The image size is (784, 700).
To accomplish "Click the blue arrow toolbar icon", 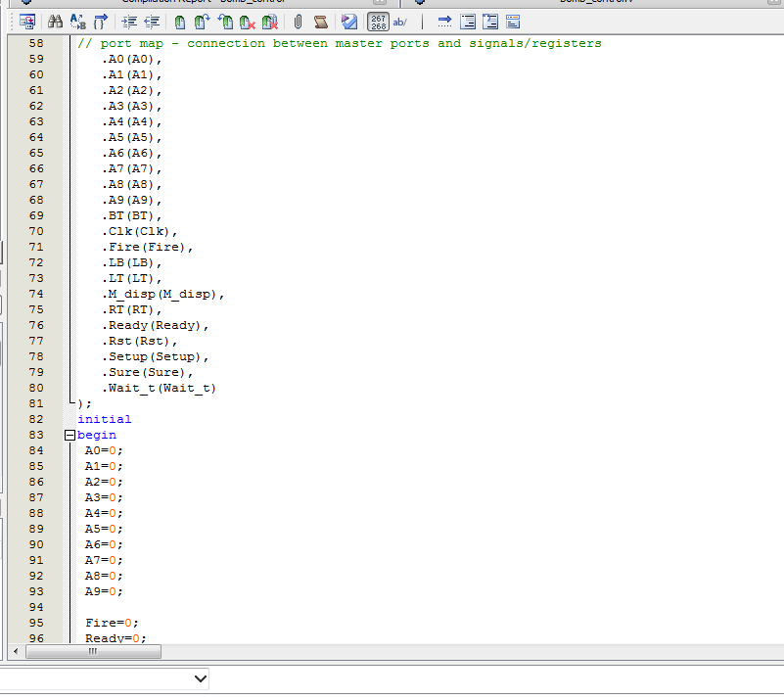I will coord(444,22).
